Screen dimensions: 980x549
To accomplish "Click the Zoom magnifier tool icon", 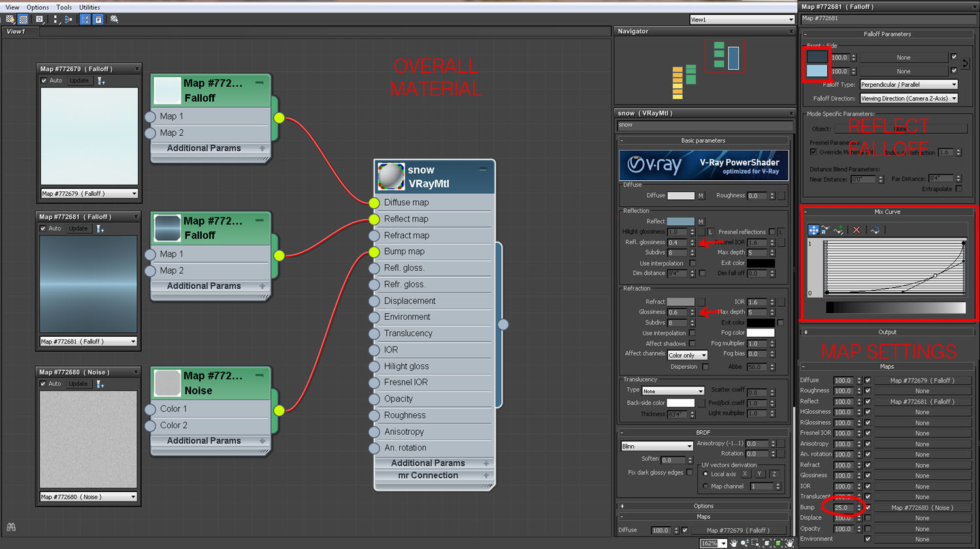I will (745, 543).
